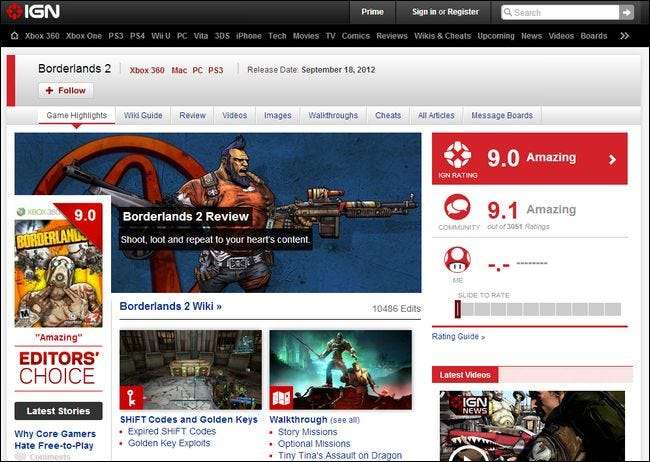The width and height of the screenshot is (650, 462).
Task: Open IGN rating details via right chevron
Action: coord(611,158)
